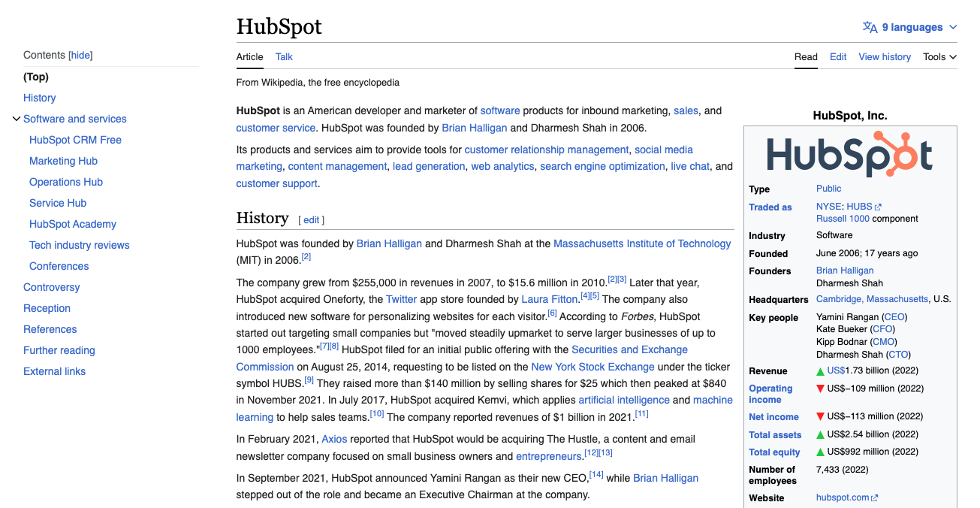The width and height of the screenshot is (980, 508).
Task: Go to History in contents sidebar
Action: [40, 98]
